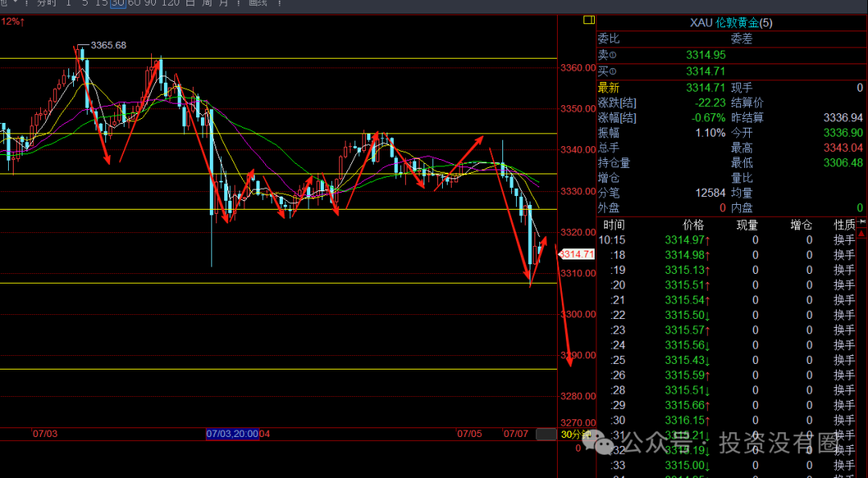Toggle the yellow side panel layout icon
The image size is (868, 478).
pos(589,20)
